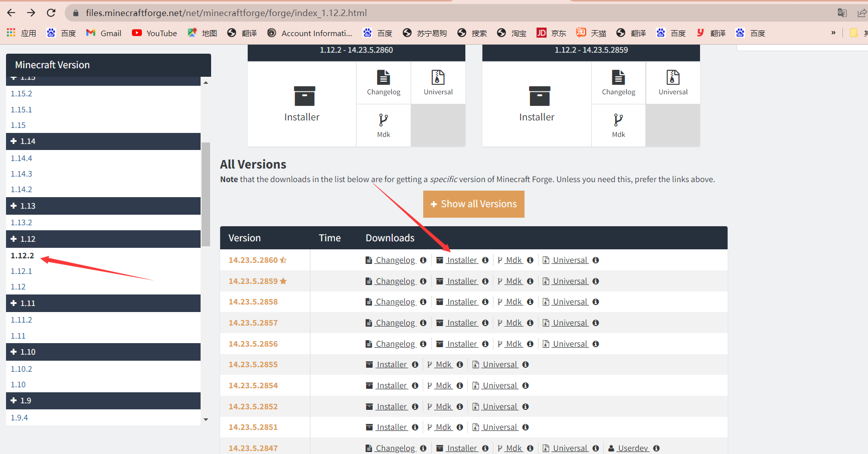This screenshot has height=454, width=868.
Task: Click the Time column header
Action: pyautogui.click(x=330, y=238)
